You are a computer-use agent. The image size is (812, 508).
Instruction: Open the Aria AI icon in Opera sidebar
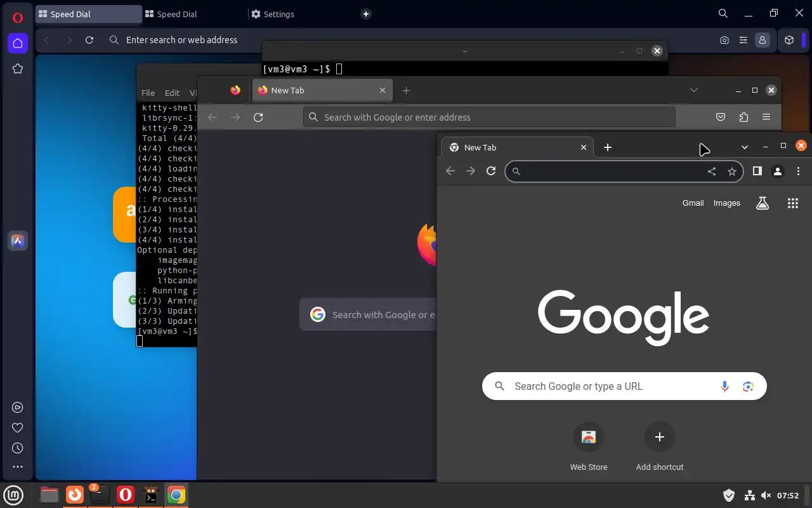18,241
